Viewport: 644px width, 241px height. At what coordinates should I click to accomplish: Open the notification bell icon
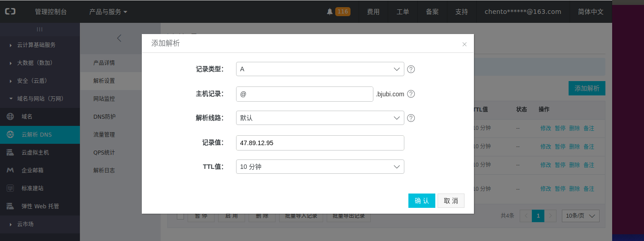pyautogui.click(x=330, y=12)
